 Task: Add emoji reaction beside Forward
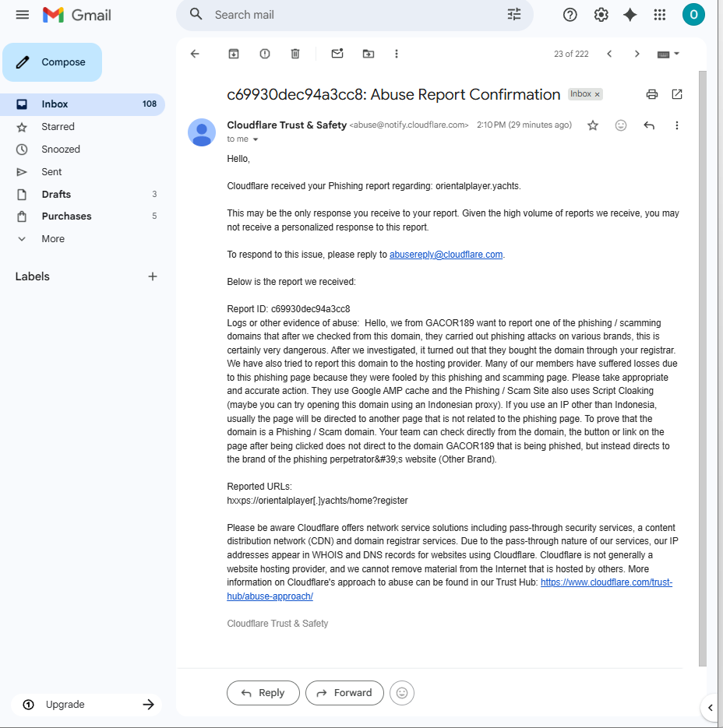(x=402, y=693)
